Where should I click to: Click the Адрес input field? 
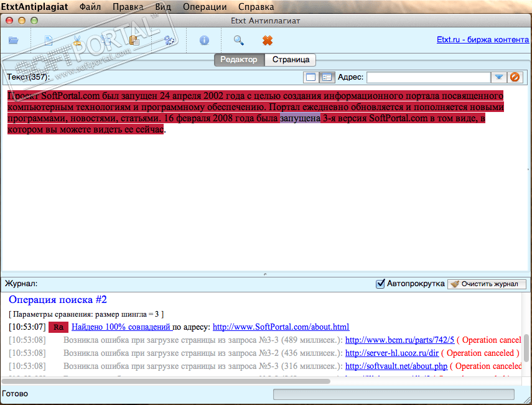[x=429, y=77]
